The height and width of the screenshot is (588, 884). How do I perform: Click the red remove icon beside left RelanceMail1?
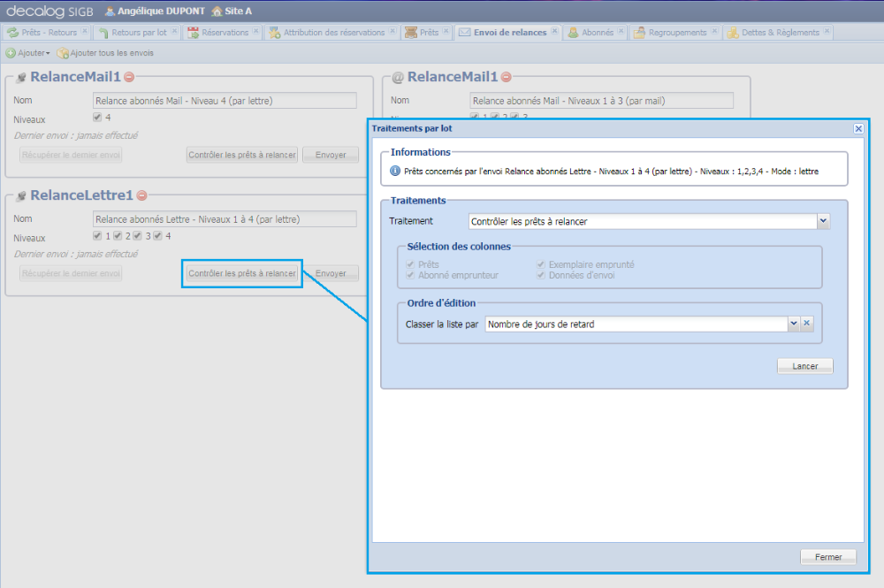pos(129,77)
